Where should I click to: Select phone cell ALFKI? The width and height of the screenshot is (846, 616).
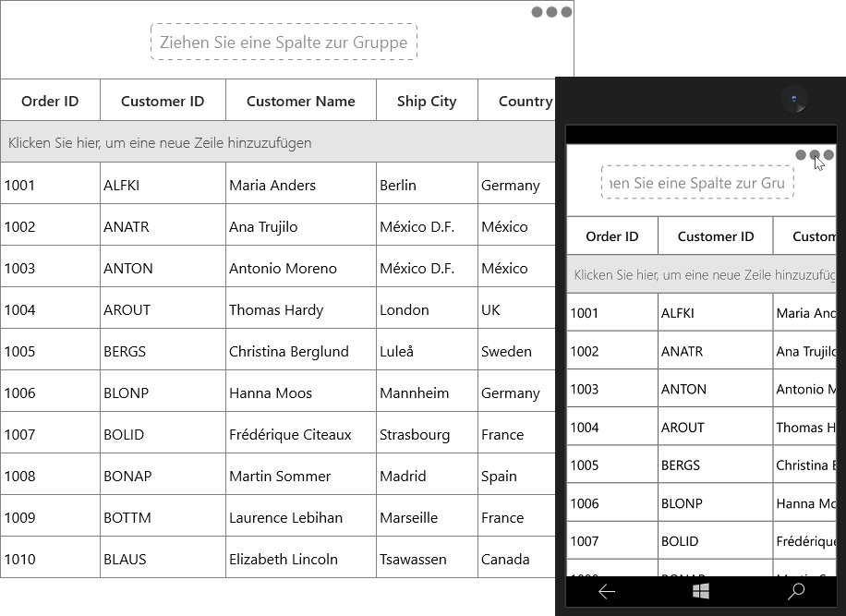(x=716, y=313)
